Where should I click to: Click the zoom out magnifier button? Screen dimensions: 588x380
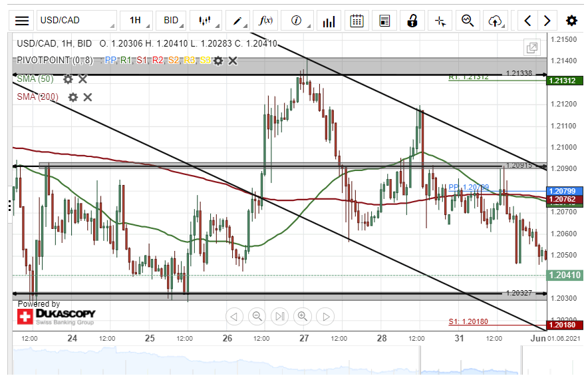pos(257,316)
